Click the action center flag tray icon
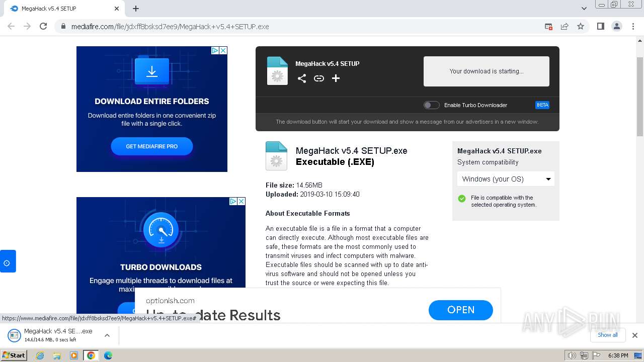This screenshot has height=362, width=644. pyautogui.click(x=595, y=355)
